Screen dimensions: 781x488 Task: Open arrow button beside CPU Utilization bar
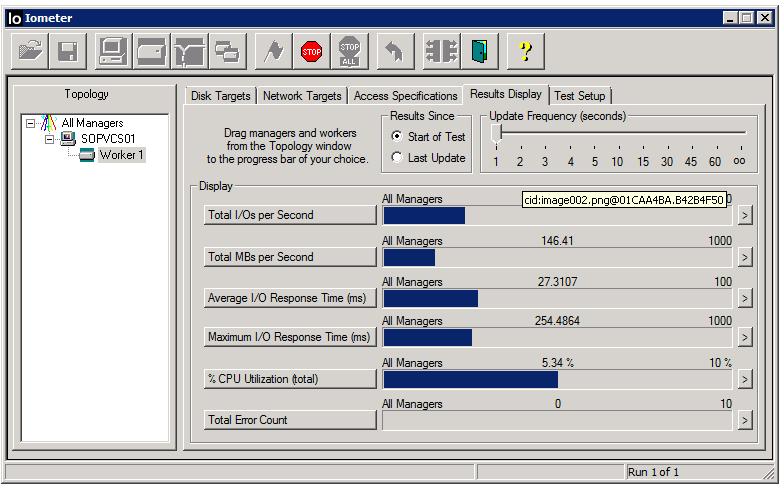pyautogui.click(x=745, y=379)
